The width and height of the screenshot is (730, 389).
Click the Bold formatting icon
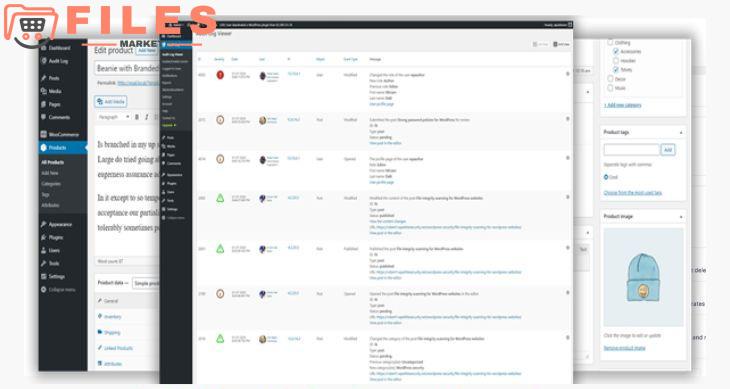point(137,117)
